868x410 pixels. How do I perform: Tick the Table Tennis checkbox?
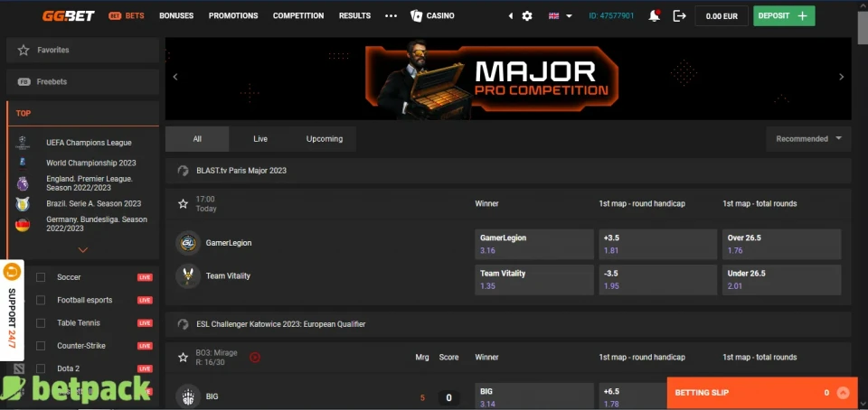tap(41, 322)
